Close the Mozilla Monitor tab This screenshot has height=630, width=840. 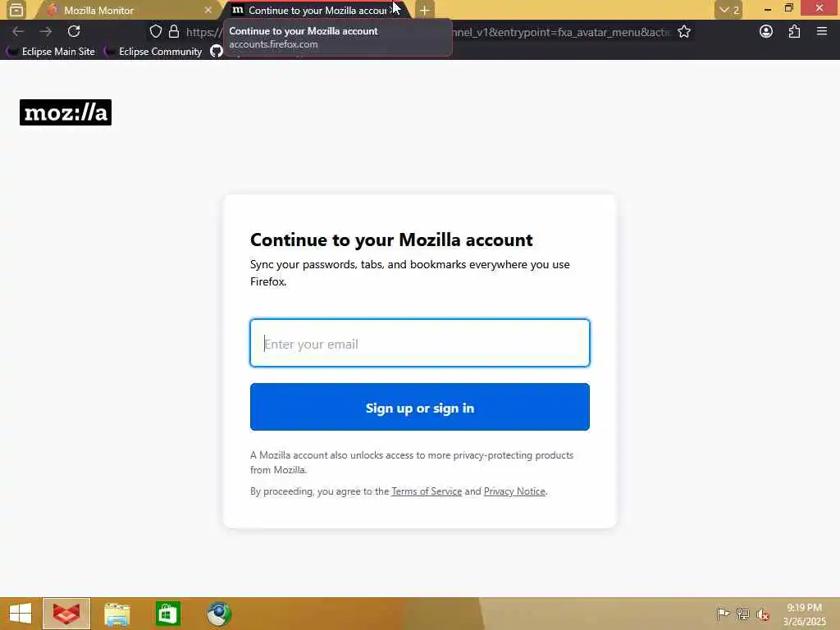click(208, 10)
